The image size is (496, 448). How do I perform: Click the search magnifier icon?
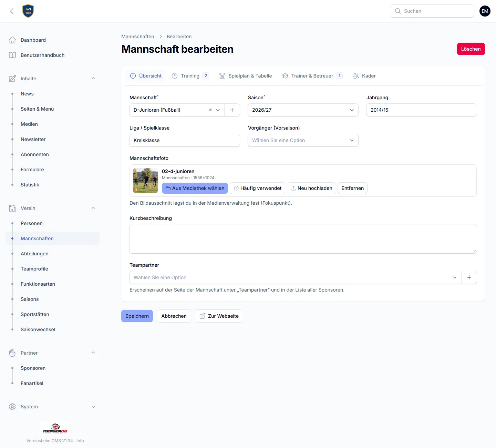[x=398, y=11]
